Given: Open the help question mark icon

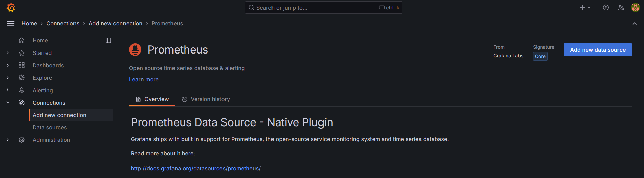Looking at the screenshot, I should click(x=606, y=8).
